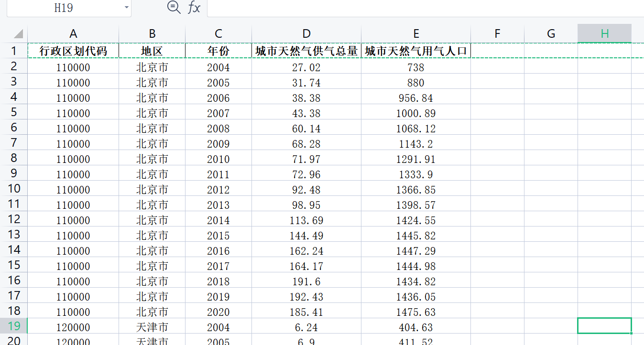Click the select-all corner triangle
This screenshot has height=345, width=644.
point(18,33)
